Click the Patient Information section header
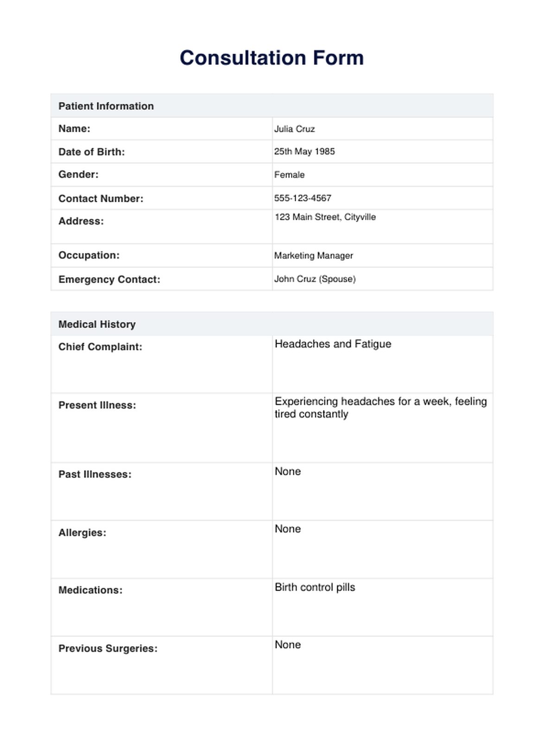 (106, 106)
